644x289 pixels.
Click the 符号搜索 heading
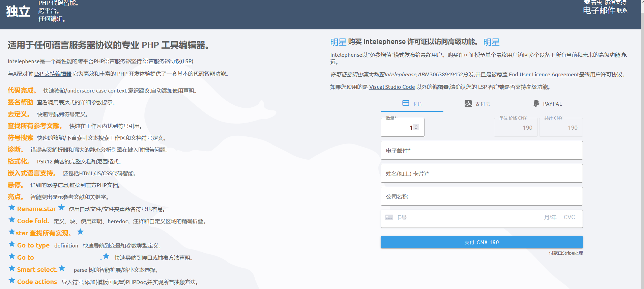pyautogui.click(x=21, y=138)
